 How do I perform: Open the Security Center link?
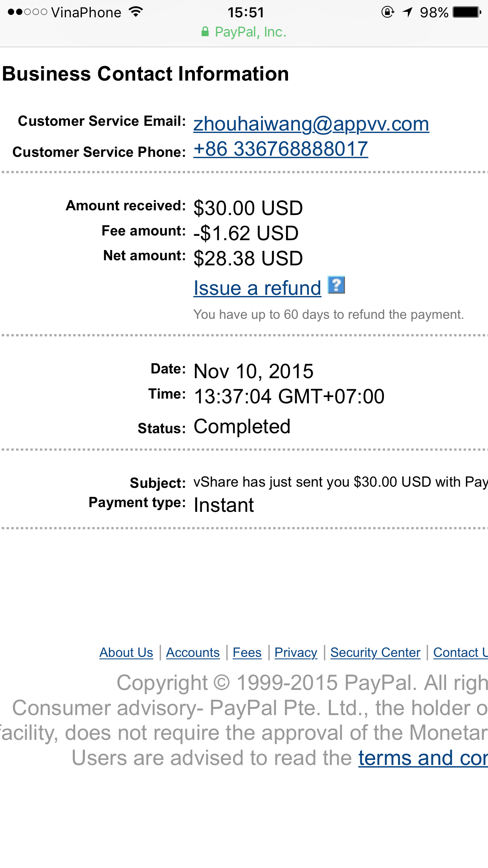pos(375,653)
